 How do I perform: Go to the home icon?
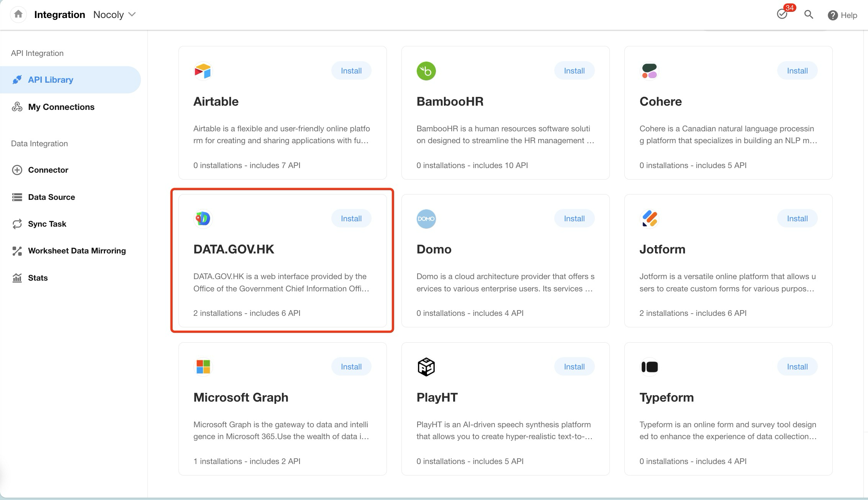[18, 15]
